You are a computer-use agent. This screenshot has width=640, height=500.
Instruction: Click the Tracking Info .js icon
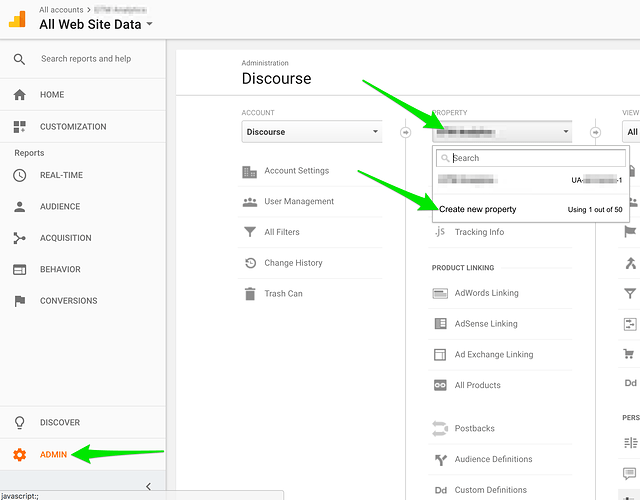(x=440, y=231)
